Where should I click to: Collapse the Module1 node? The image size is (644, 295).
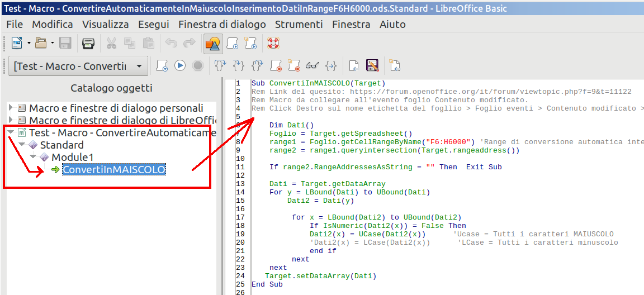pyautogui.click(x=34, y=157)
